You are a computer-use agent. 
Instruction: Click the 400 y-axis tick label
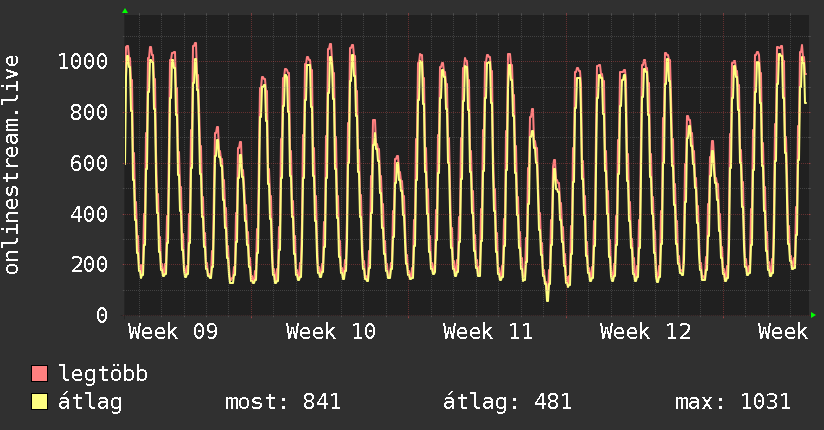coord(89,214)
